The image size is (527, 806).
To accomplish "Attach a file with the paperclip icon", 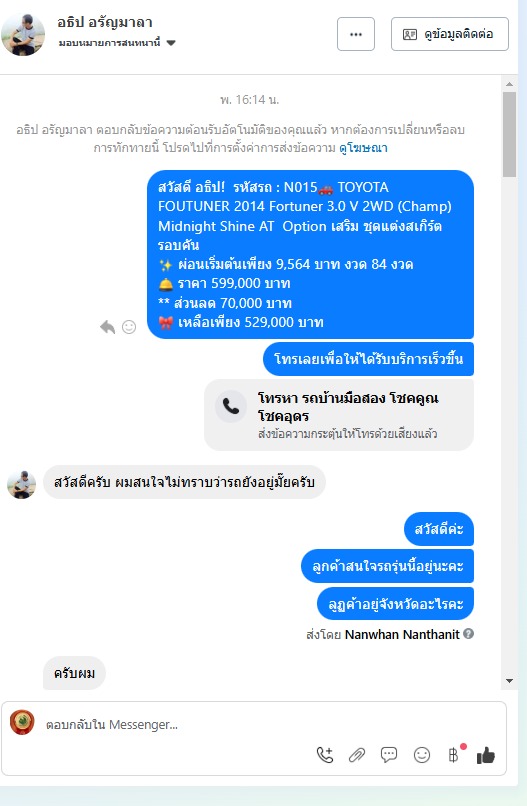I will [x=357, y=755].
